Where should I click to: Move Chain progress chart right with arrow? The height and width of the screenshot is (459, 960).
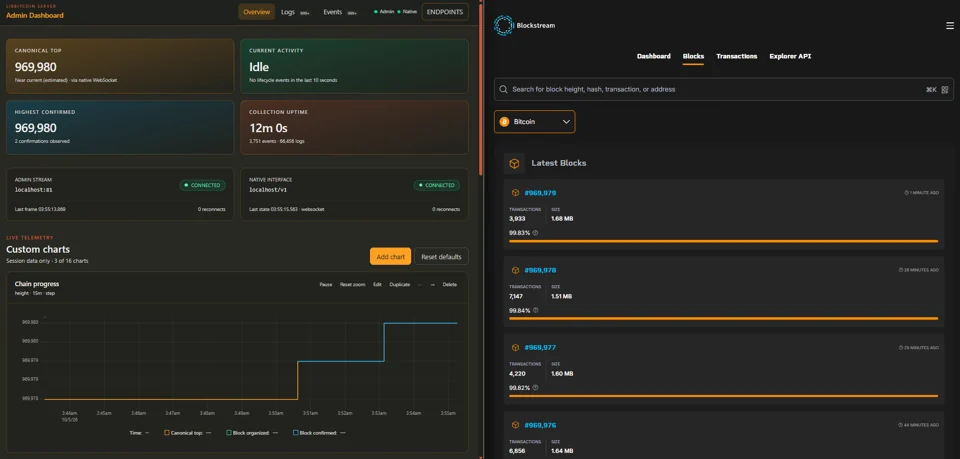pos(432,285)
